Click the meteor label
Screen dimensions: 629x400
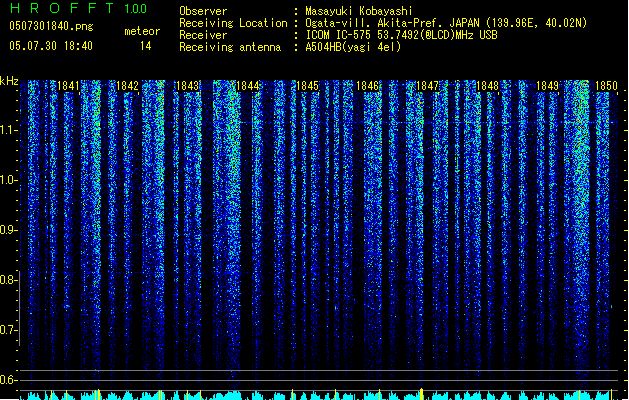coord(142,31)
